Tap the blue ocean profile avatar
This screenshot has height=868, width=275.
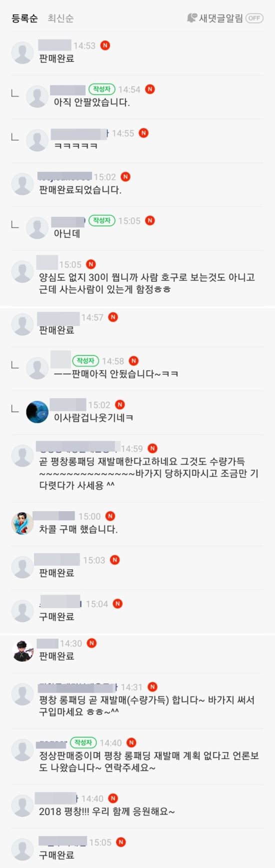pyautogui.click(x=37, y=412)
